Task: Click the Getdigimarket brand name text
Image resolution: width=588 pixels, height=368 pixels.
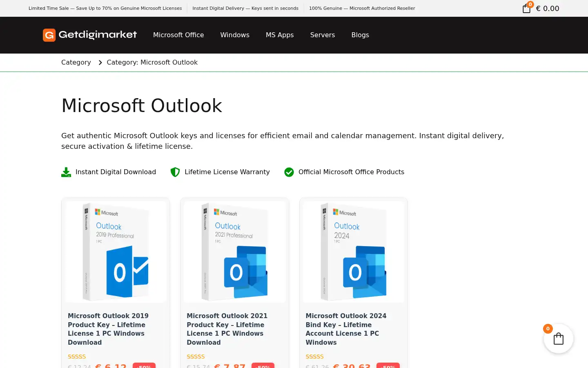Action: point(98,35)
